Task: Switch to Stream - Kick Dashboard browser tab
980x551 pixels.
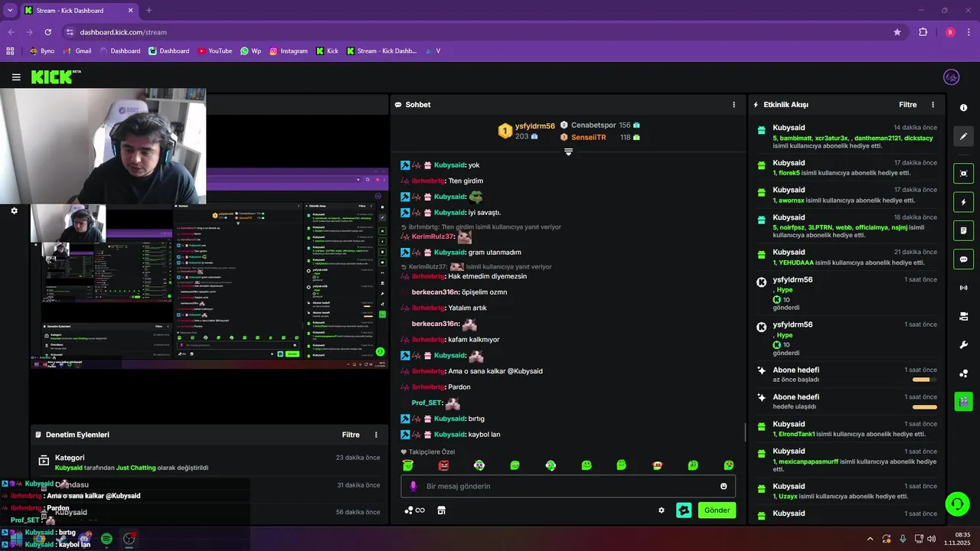Action: (78, 11)
